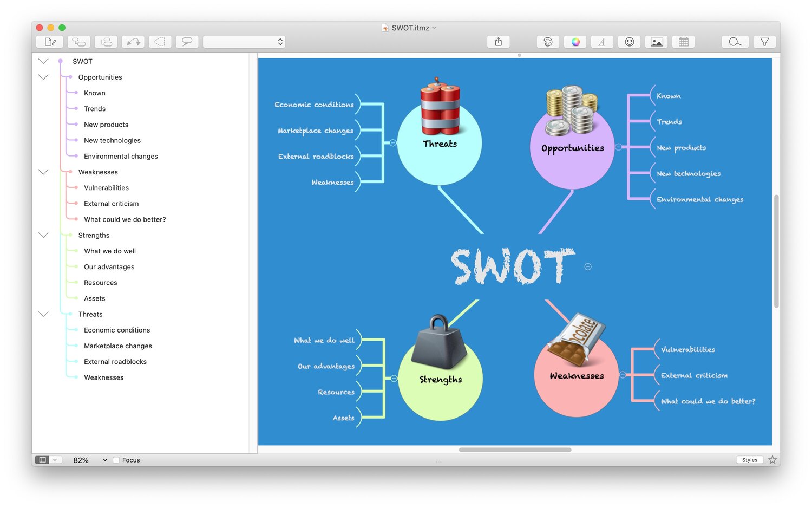The height and width of the screenshot is (508, 812).
Task: Select the 'New products' canvas topic
Action: (681, 147)
